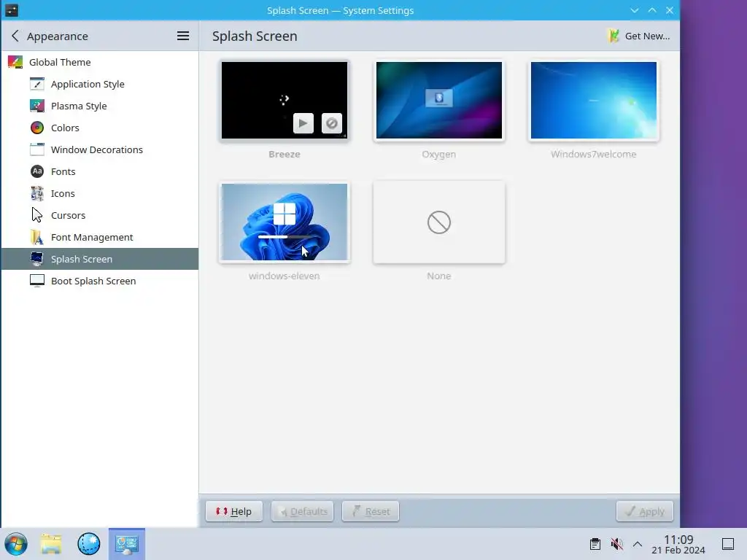Click the Splash Screen sidebar icon
This screenshot has height=560, width=747.
click(37, 259)
